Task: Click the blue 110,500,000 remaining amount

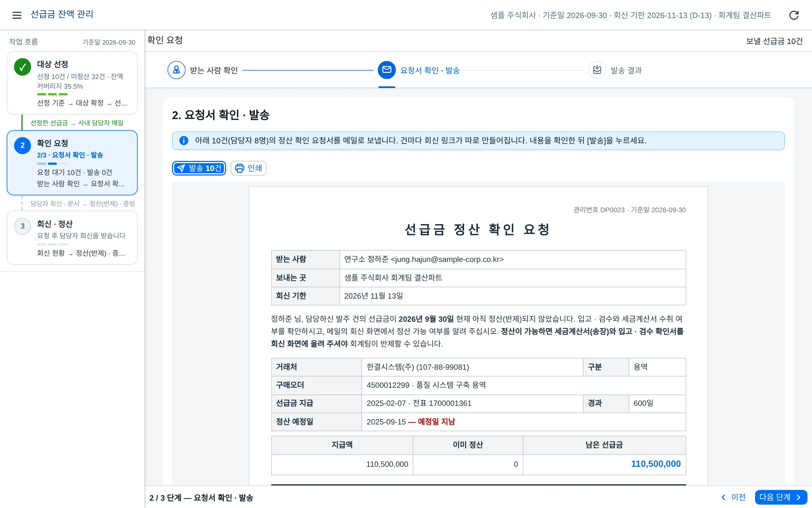Action: [656, 464]
